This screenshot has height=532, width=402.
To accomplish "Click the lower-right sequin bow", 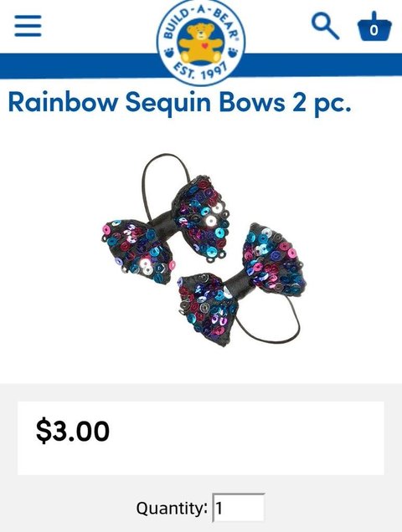I will 240,284.
